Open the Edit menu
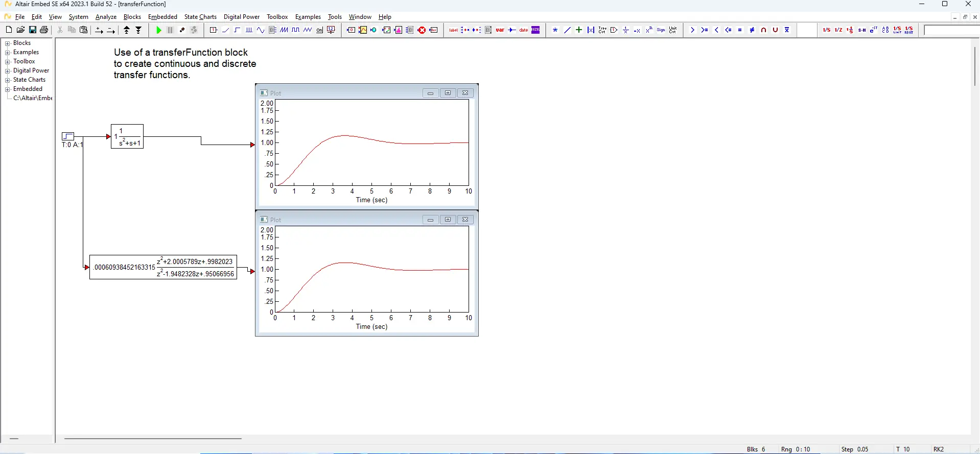Viewport: 980px width, 454px height. tap(37, 17)
